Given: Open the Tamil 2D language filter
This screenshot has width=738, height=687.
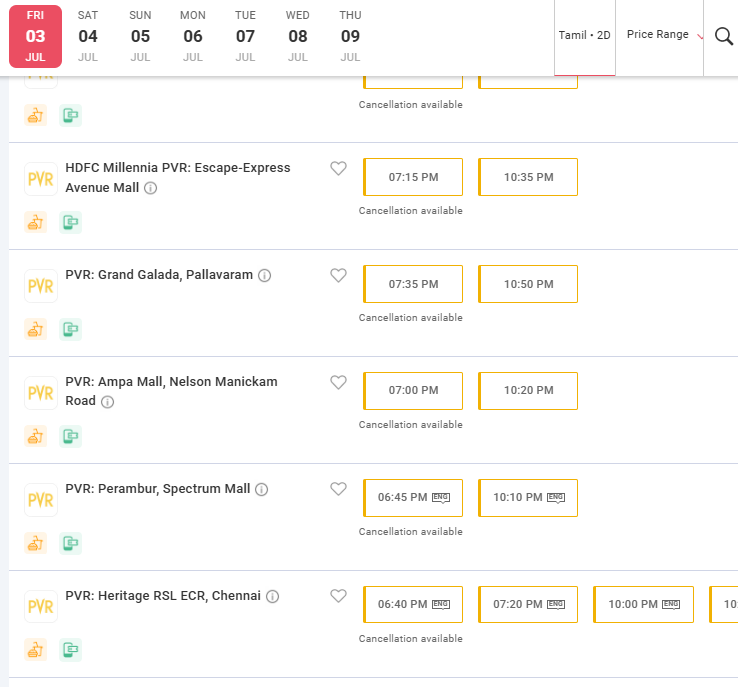Looking at the screenshot, I should [585, 36].
